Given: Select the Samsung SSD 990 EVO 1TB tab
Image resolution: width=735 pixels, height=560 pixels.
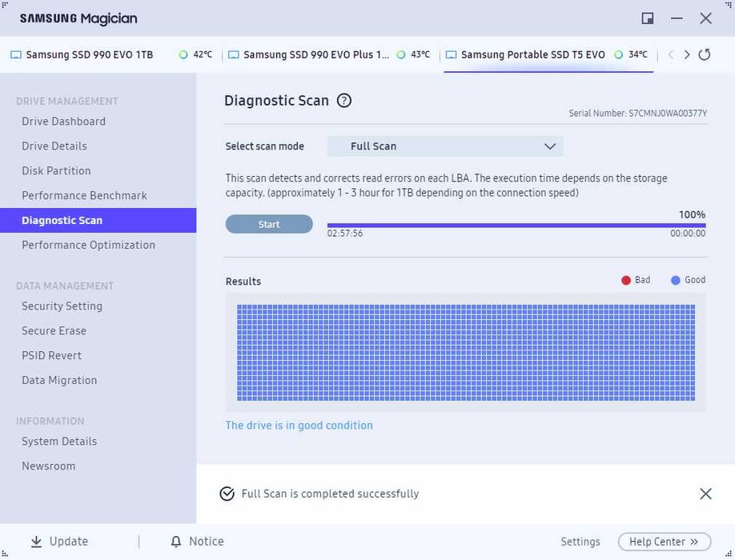Looking at the screenshot, I should point(111,54).
